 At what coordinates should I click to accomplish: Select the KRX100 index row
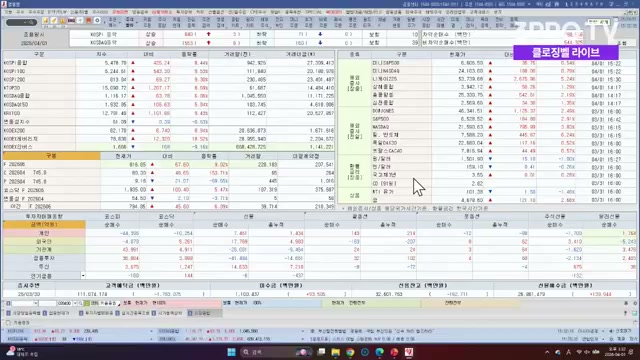[169, 113]
